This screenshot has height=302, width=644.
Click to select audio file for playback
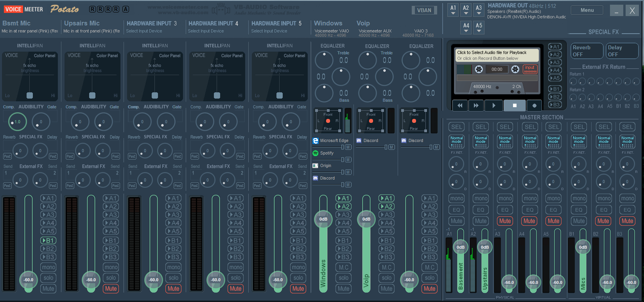(x=497, y=55)
